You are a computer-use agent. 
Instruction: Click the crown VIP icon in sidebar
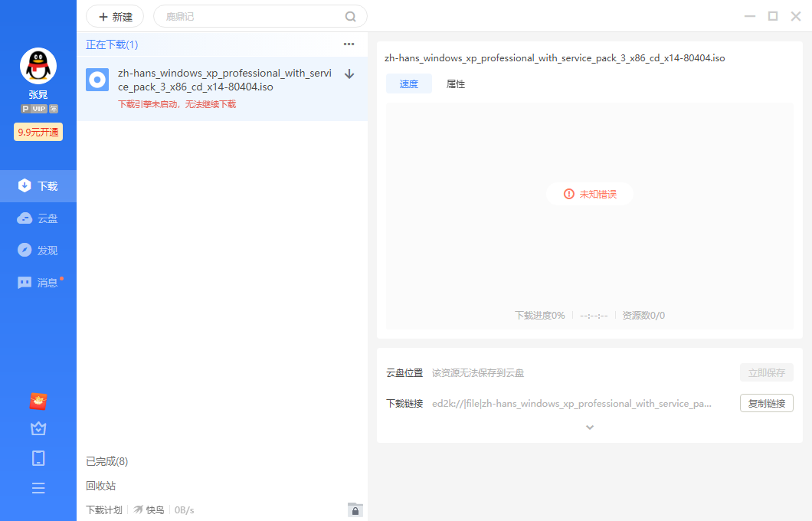pos(38,429)
